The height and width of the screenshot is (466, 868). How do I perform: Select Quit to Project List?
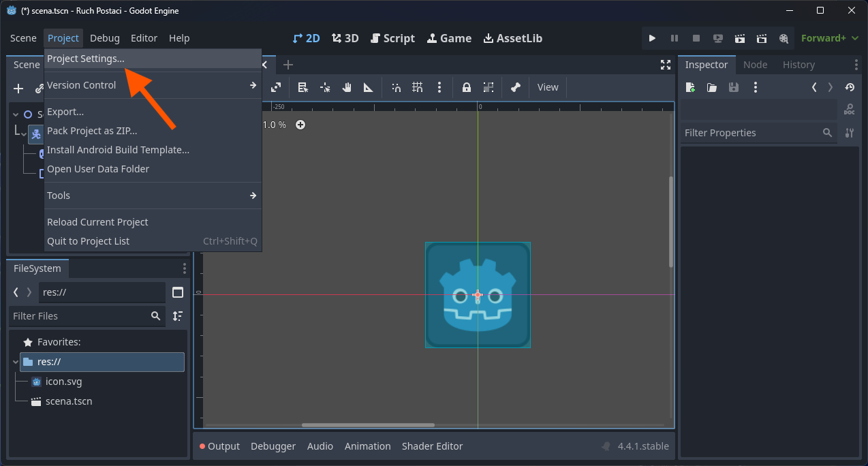pos(153,241)
